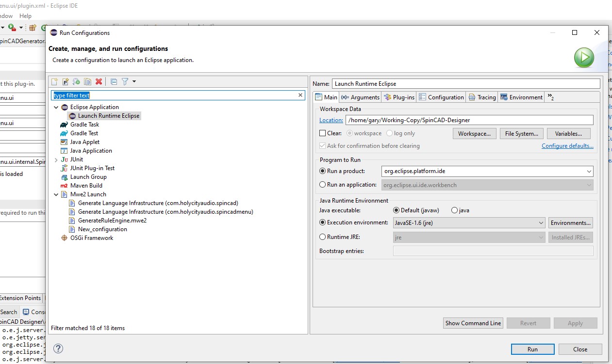Select the OSGi Framework entry
This screenshot has width=612, height=364.
click(x=92, y=238)
